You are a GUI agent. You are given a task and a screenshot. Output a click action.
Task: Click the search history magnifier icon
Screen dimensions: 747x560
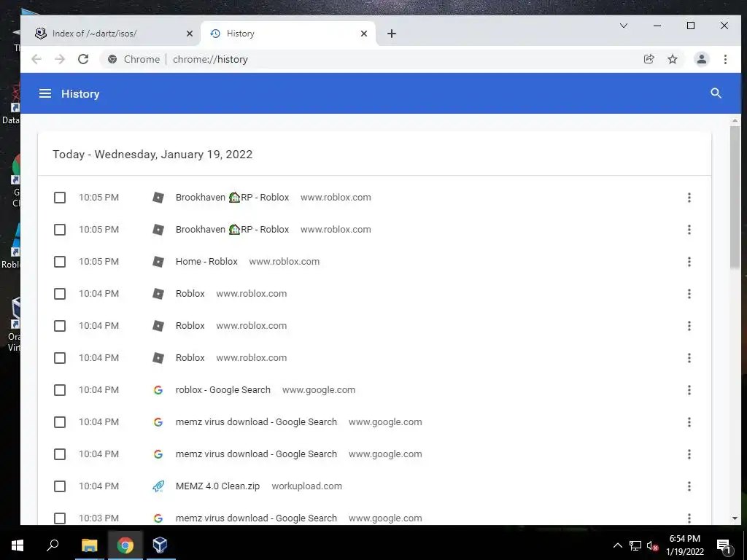point(716,93)
